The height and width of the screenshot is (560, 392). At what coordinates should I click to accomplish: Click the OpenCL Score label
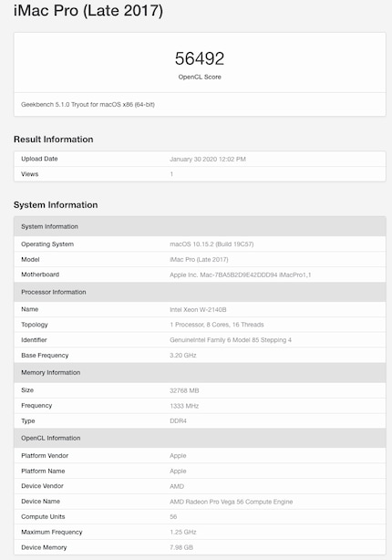click(200, 77)
